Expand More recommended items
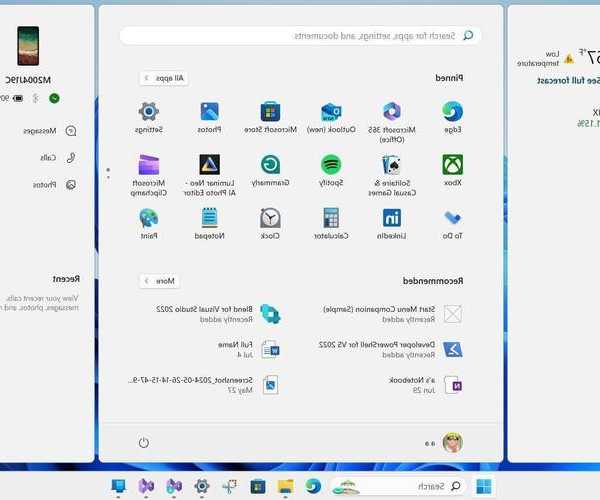Image resolution: width=600 pixels, height=500 pixels. (x=159, y=281)
